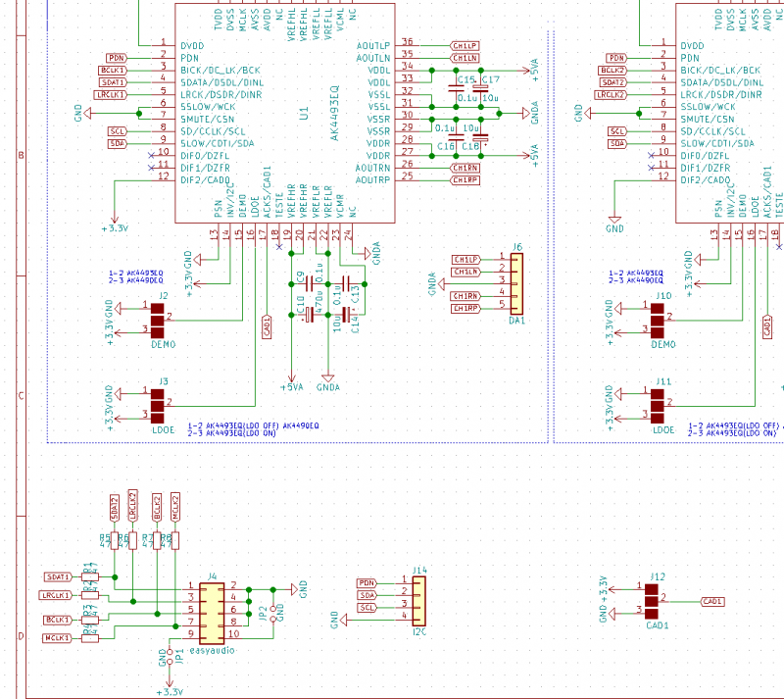
Task: Select the BCLK1 label on U1 pin 3
Action: point(113,71)
